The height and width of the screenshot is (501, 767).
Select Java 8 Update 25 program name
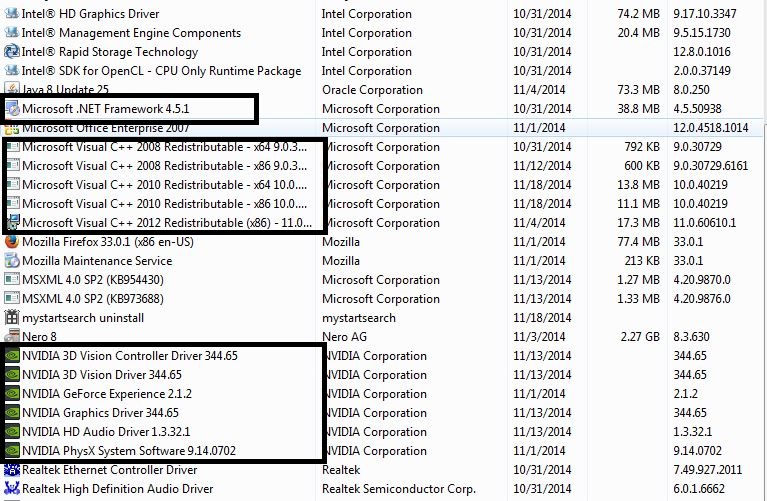click(x=65, y=90)
